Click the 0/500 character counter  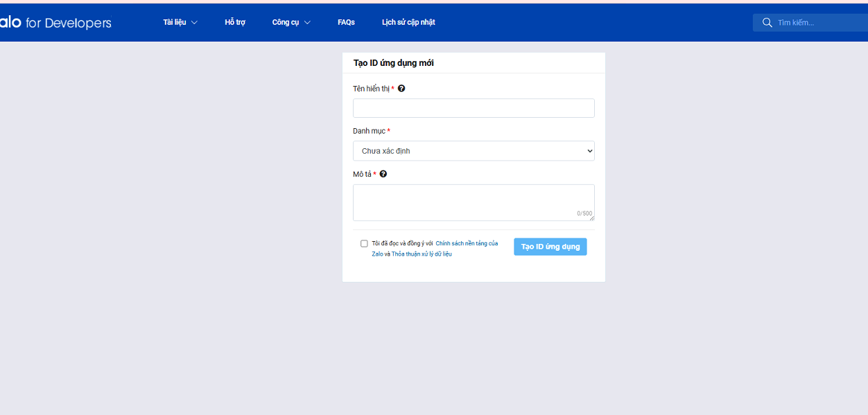tap(584, 213)
